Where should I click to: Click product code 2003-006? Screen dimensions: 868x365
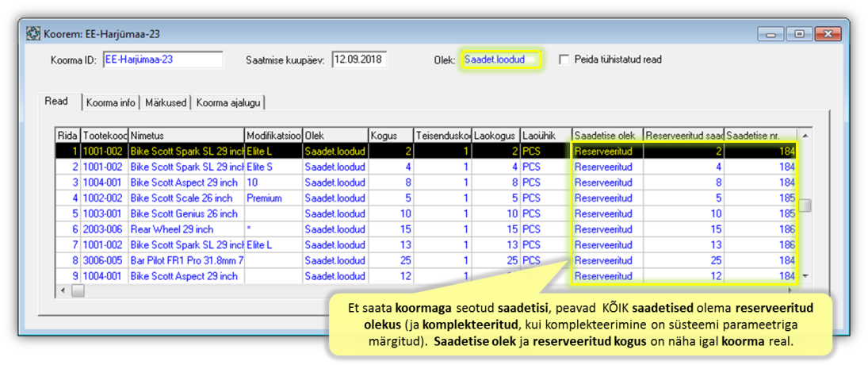pyautogui.click(x=105, y=229)
